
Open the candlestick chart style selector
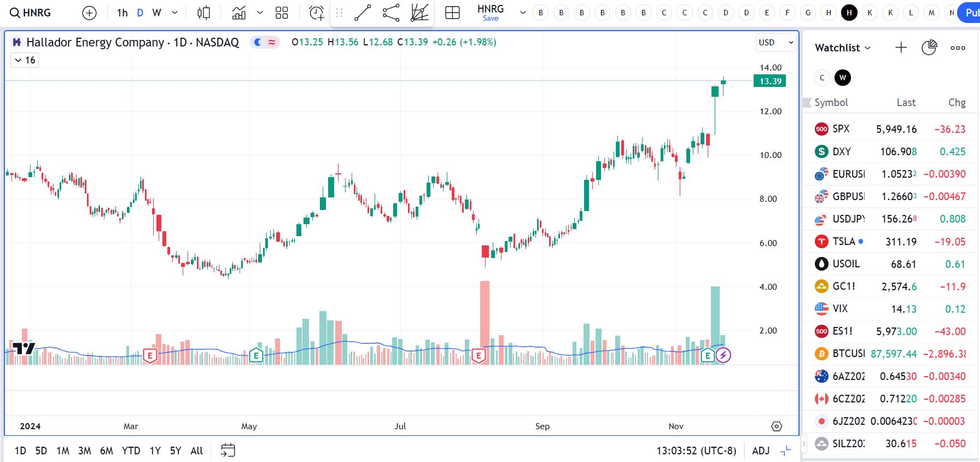click(203, 13)
